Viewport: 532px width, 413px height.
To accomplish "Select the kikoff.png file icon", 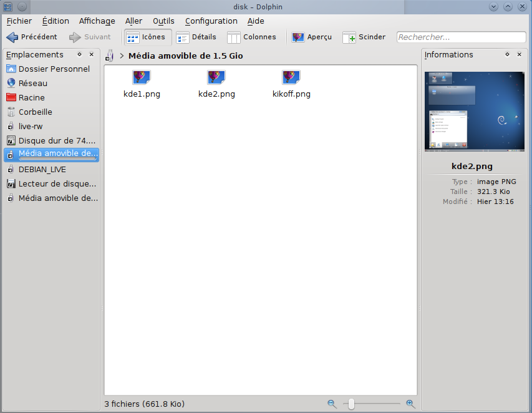I will 291,77.
